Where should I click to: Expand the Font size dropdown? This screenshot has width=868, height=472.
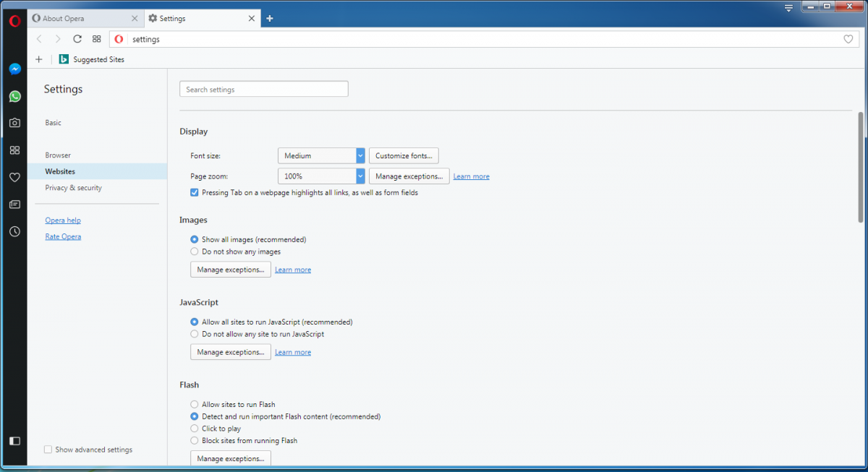321,155
